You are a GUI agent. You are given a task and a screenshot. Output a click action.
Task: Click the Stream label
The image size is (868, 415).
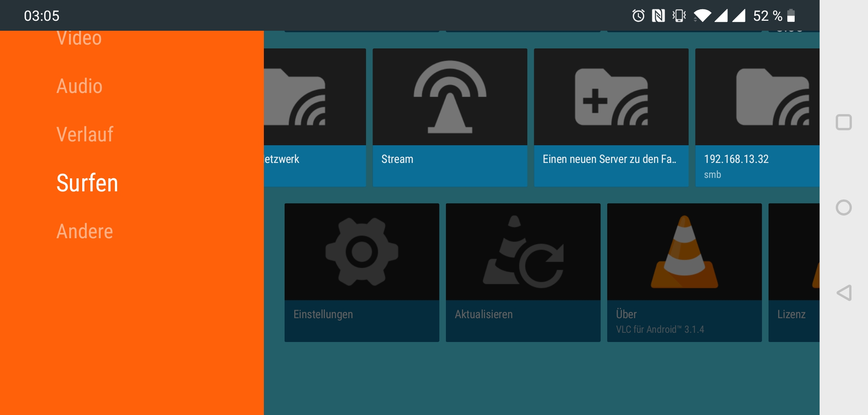tap(397, 159)
